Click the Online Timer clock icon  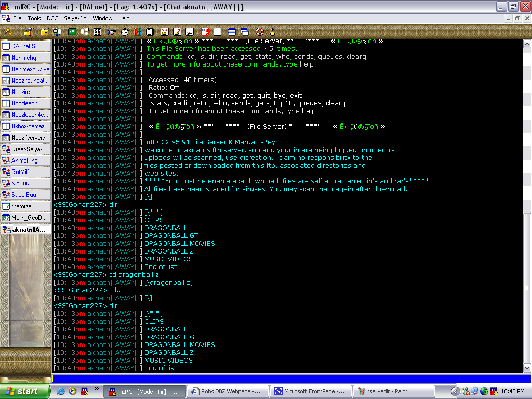pos(125,32)
